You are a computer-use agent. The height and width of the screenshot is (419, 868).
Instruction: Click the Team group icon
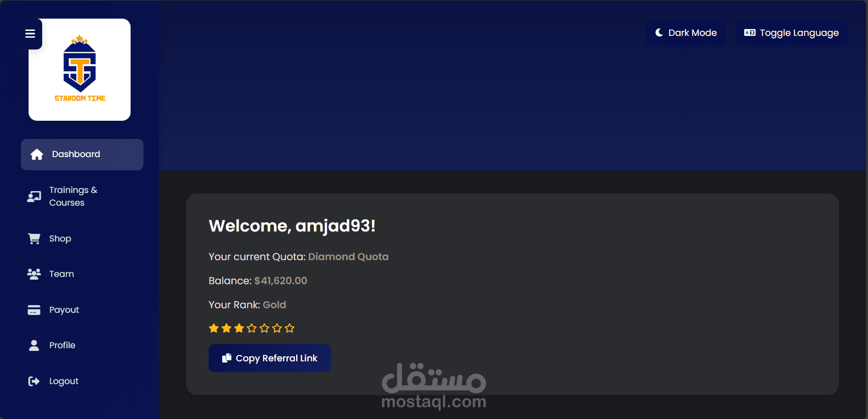(34, 274)
